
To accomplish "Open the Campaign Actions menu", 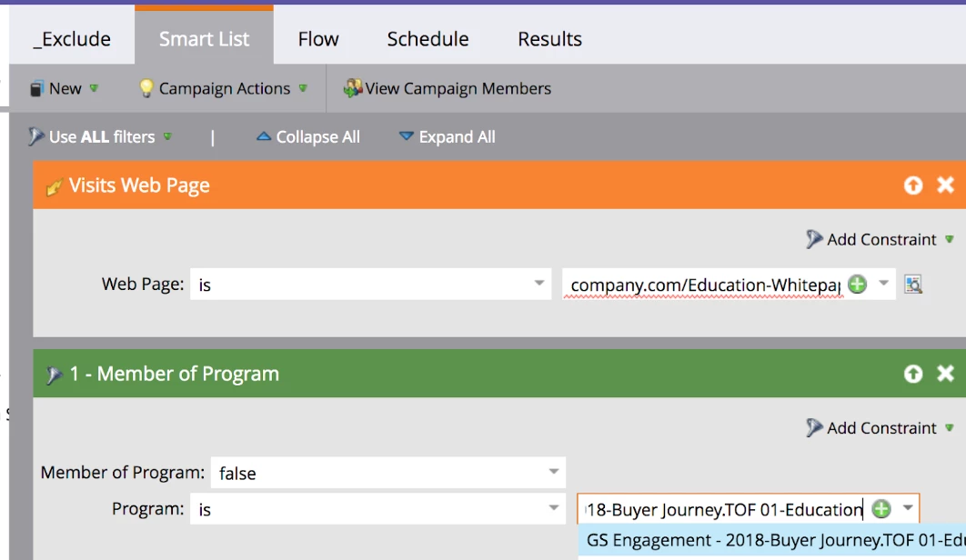I will pyautogui.click(x=223, y=88).
